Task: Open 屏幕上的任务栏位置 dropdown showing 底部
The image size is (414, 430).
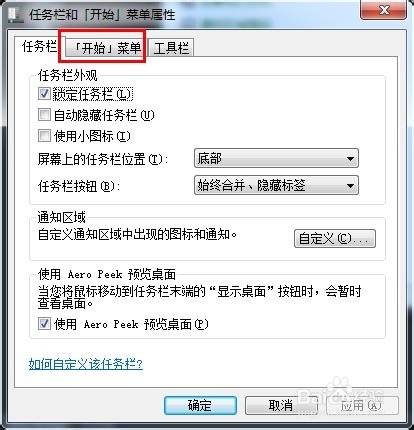Action: 276,158
